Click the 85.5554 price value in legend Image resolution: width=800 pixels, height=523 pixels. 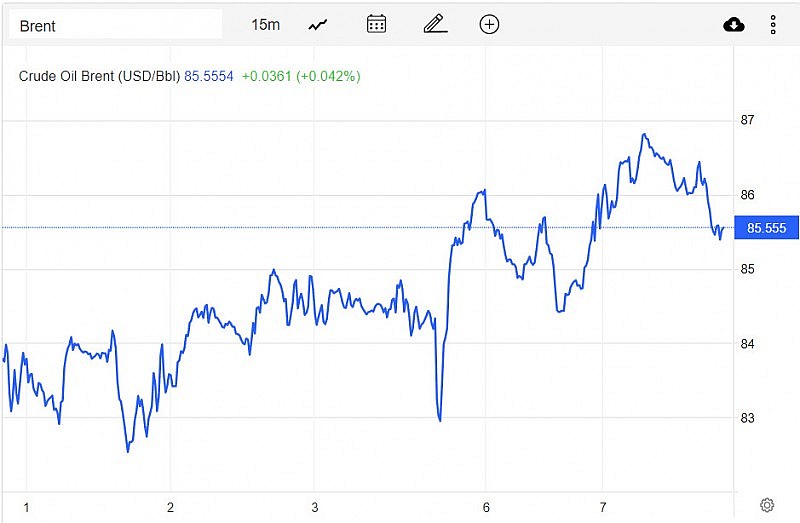[x=209, y=76]
